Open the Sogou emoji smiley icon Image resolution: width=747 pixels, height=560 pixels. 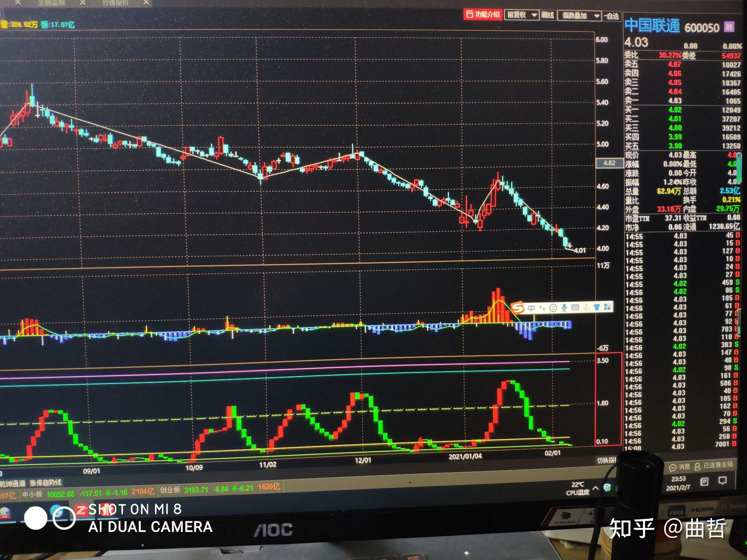(553, 308)
